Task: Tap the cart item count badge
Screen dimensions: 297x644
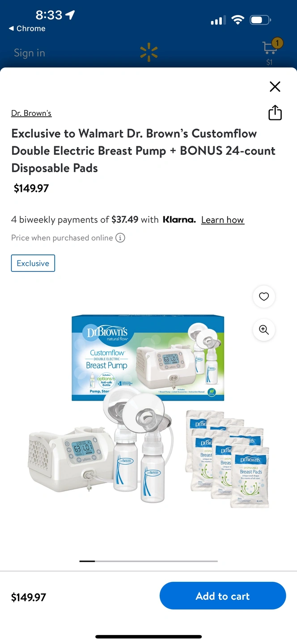Action: [277, 43]
